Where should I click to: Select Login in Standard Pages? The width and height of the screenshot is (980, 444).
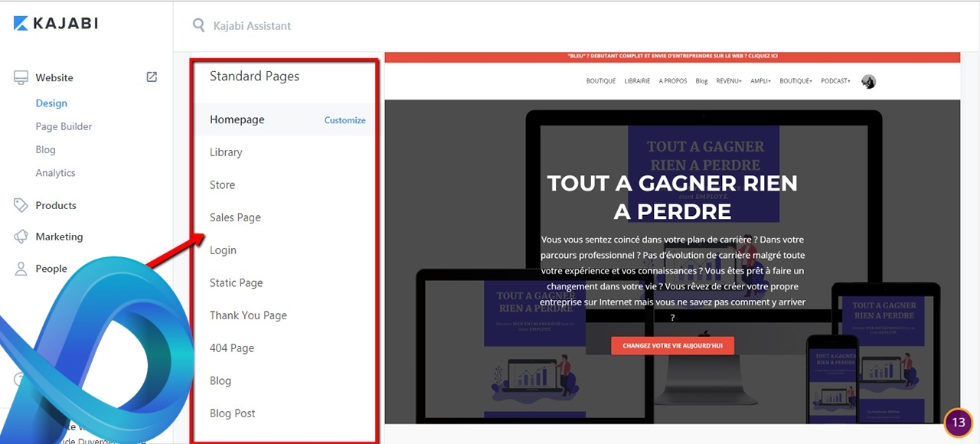[223, 250]
